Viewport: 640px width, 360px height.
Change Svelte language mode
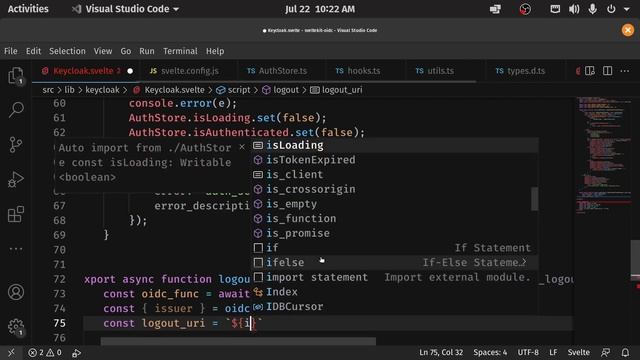click(578, 353)
